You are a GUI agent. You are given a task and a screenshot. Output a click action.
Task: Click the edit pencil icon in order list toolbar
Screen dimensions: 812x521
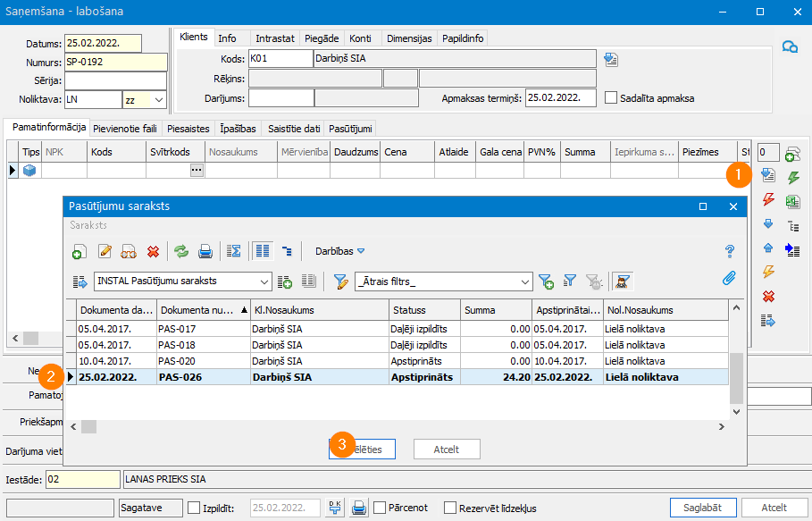pyautogui.click(x=105, y=252)
